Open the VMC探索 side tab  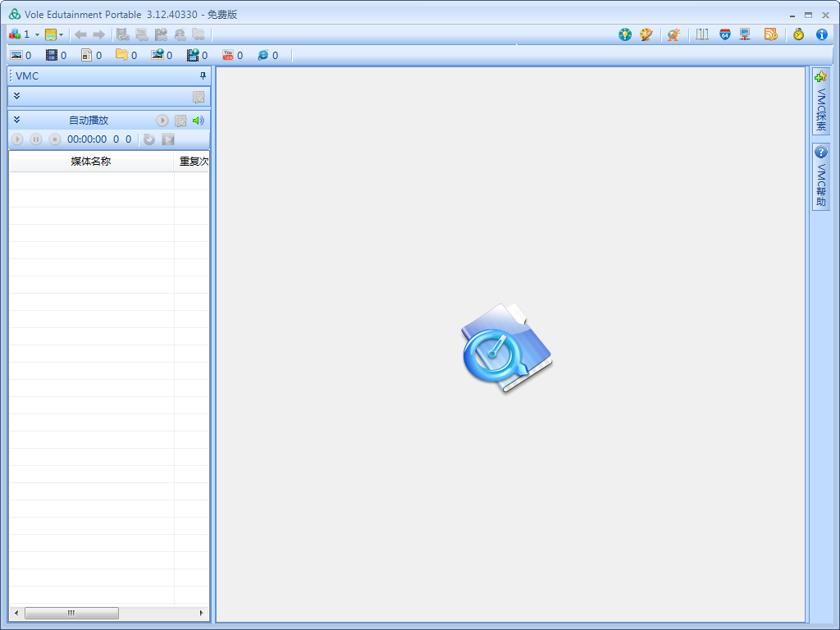tap(820, 101)
